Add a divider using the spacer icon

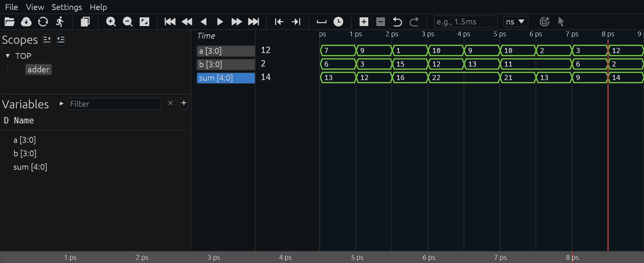click(322, 22)
